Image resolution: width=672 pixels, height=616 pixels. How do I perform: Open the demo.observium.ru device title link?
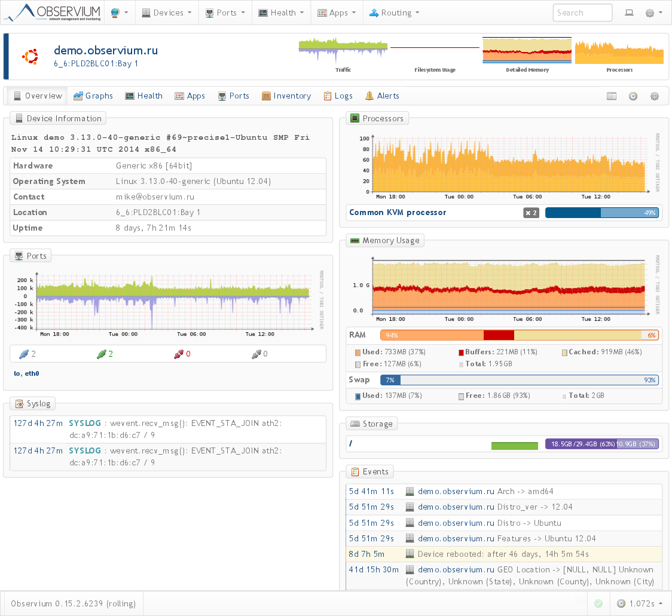tap(106, 50)
